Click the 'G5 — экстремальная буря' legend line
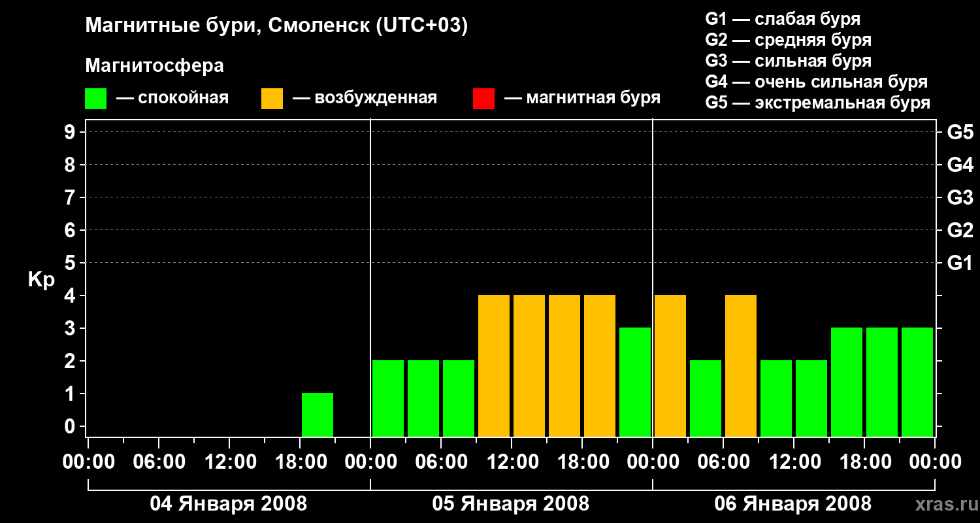The image size is (980, 523). [x=818, y=103]
